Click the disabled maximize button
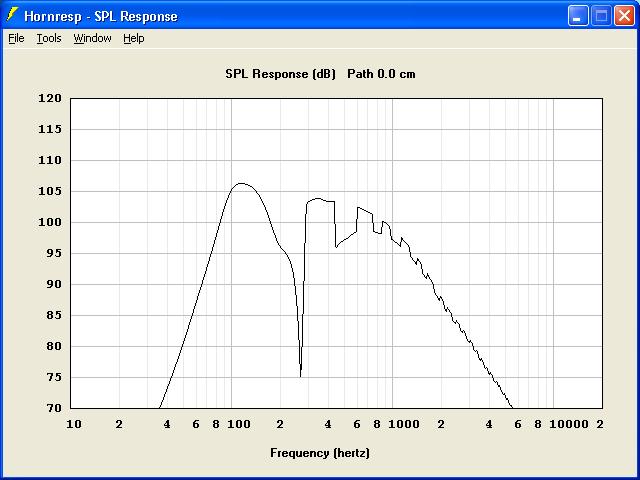 601,16
